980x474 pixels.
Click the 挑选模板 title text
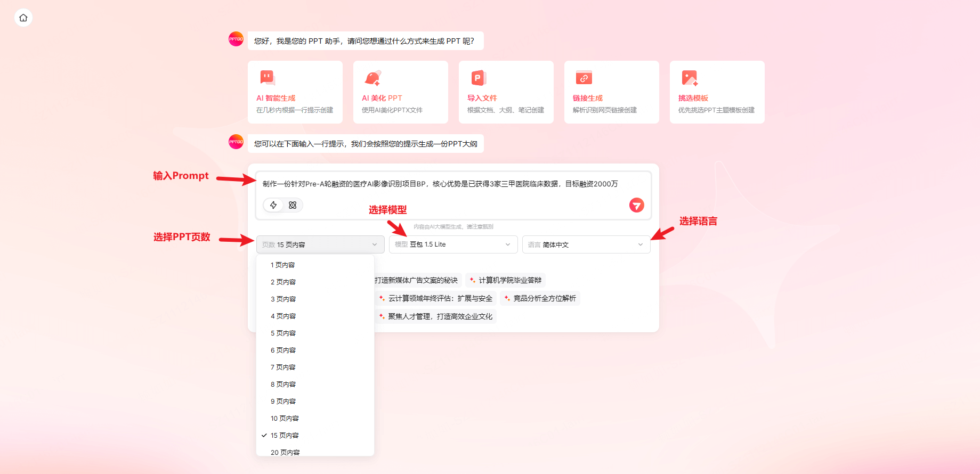coord(693,98)
